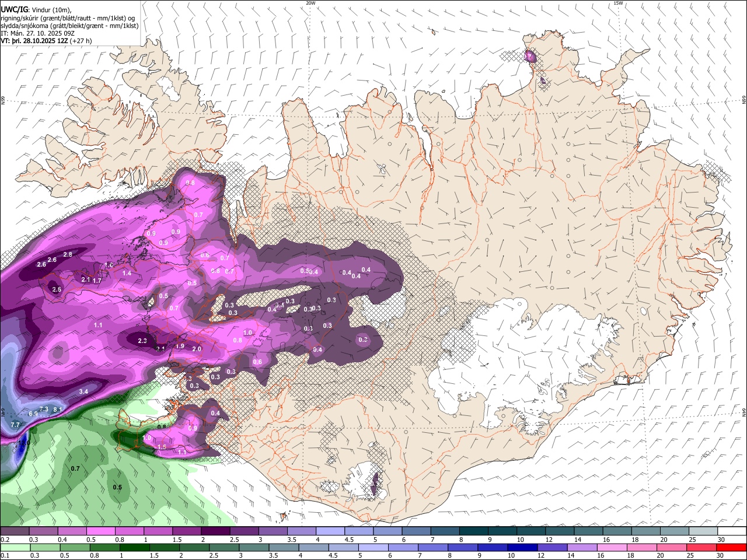Pick the light grey snow swatch at 25
Viewport: 747px width, 560px height.
[x=704, y=531]
